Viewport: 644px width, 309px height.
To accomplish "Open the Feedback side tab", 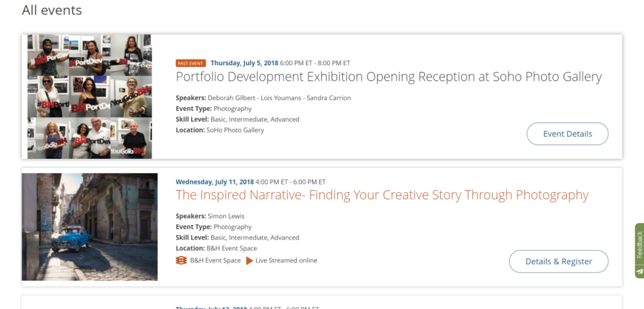I will pos(640,245).
